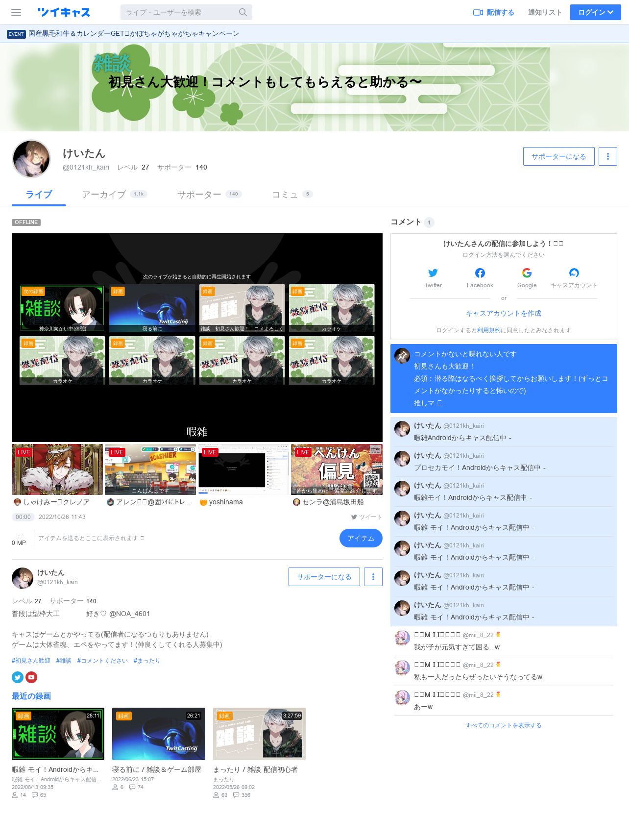Image resolution: width=629 pixels, height=840 pixels.
Task: Open the YouTube profile icon below hashtags
Action: (31, 677)
